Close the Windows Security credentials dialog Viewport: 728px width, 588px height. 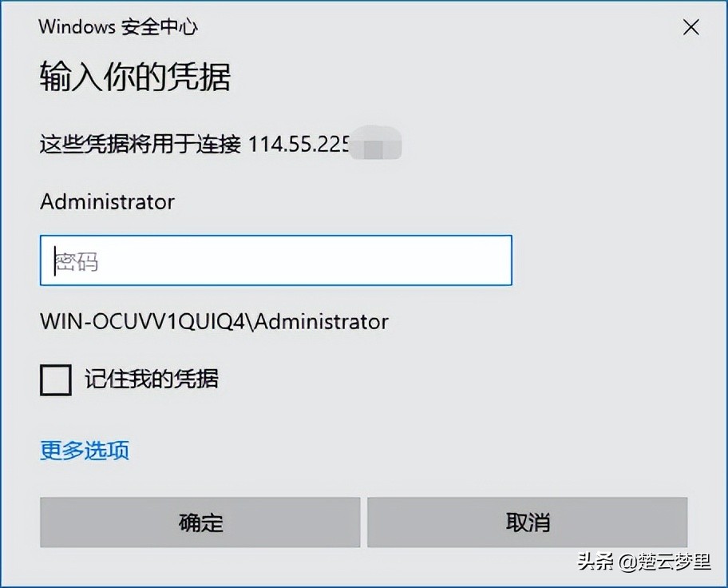coord(690,26)
